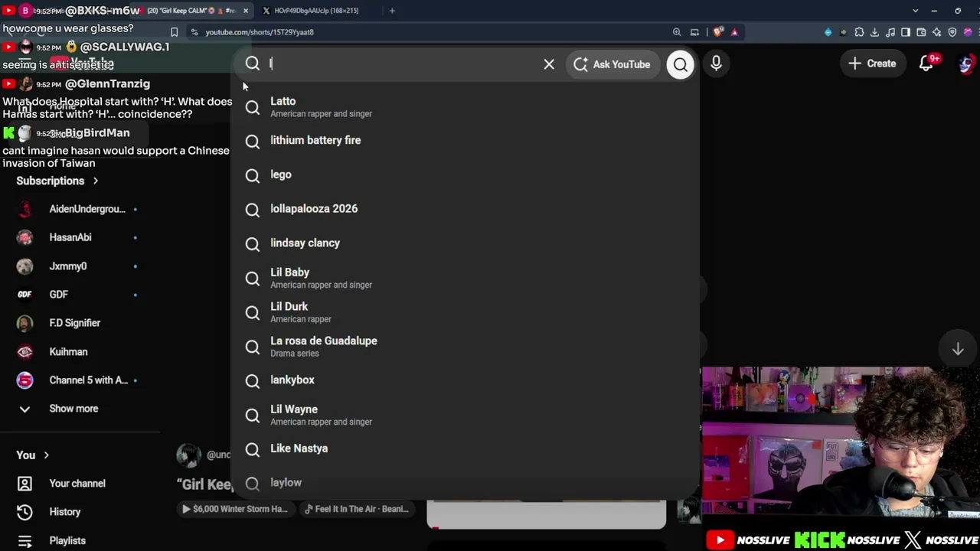Open the browser profile icon
This screenshot has width=980, height=551.
[968, 32]
